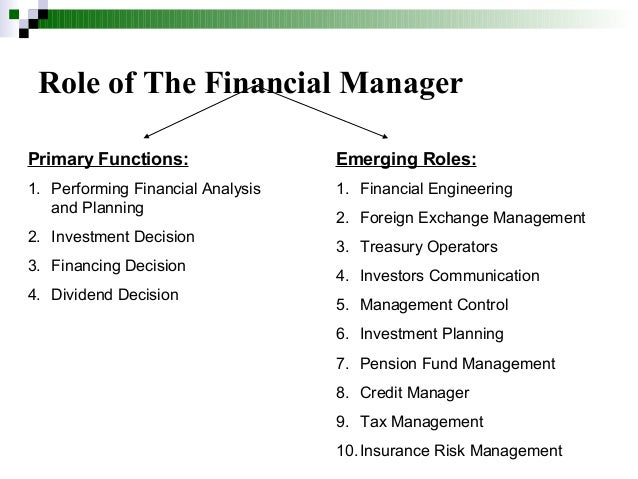Select 'Financial Engineering' in Emerging Roles
Image resolution: width=638 pixels, height=479 pixels.
pos(436,189)
